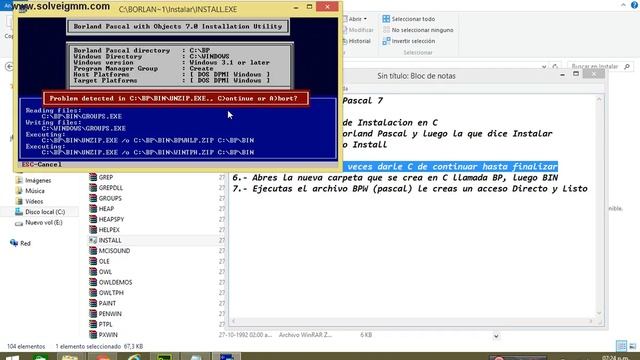
Task: Minimize the INSTALL.EXE console window
Action: click(x=296, y=7)
